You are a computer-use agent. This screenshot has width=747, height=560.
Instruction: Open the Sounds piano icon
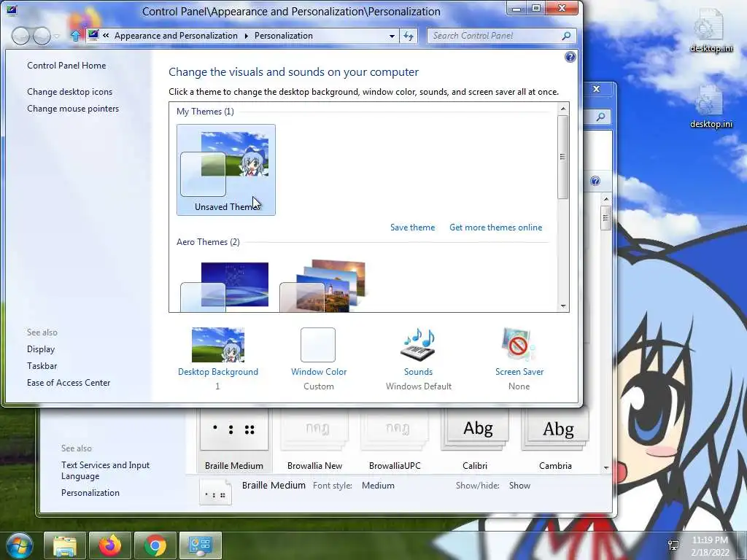[x=418, y=345]
